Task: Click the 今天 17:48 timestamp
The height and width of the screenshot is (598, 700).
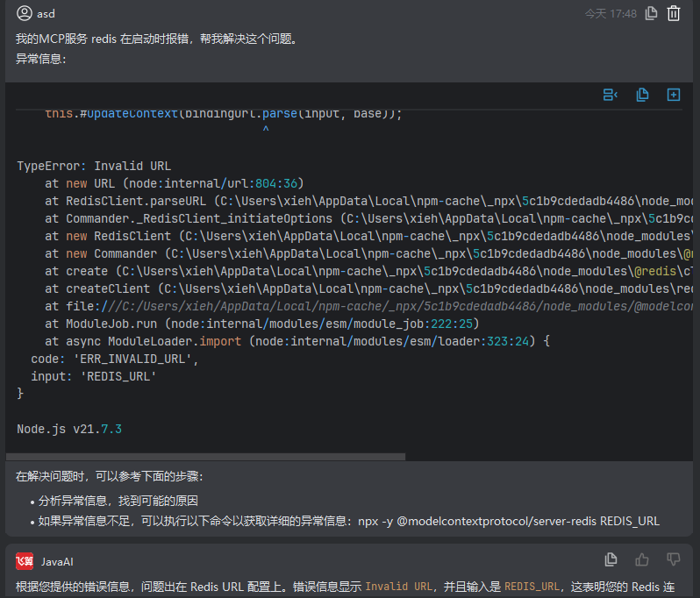Action: (611, 13)
